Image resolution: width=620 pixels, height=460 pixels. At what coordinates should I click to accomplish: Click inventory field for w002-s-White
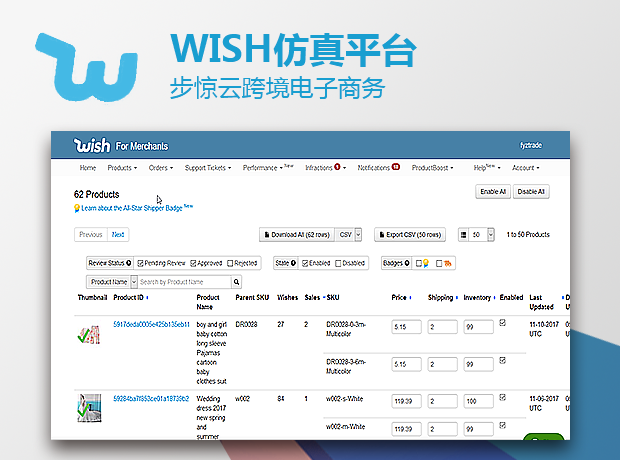pos(478,401)
